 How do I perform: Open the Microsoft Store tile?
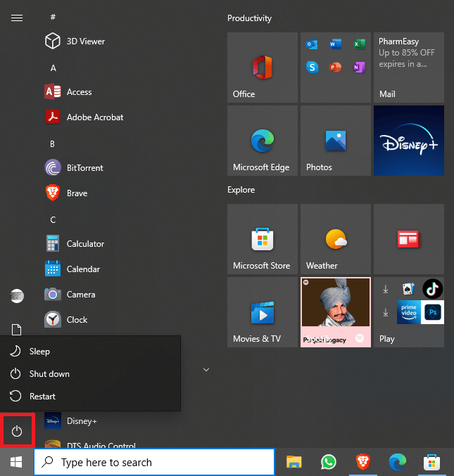coord(262,239)
